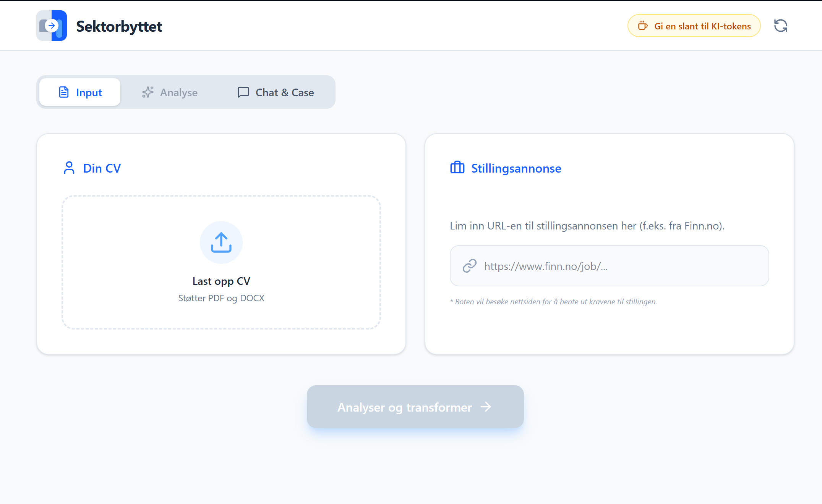This screenshot has width=822, height=504.
Task: Click the Last opp CV drop zone
Action: pyautogui.click(x=221, y=262)
